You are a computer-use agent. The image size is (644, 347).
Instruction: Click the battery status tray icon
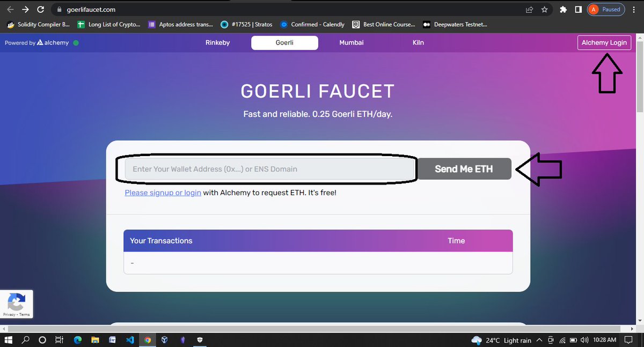[573, 340]
